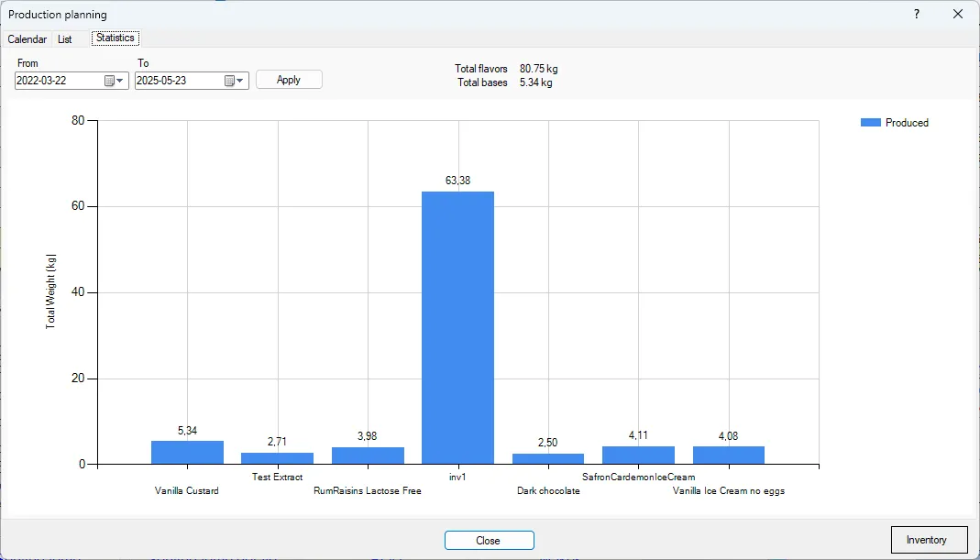980x560 pixels.
Task: Click the Test Extract axis label
Action: coord(278,477)
